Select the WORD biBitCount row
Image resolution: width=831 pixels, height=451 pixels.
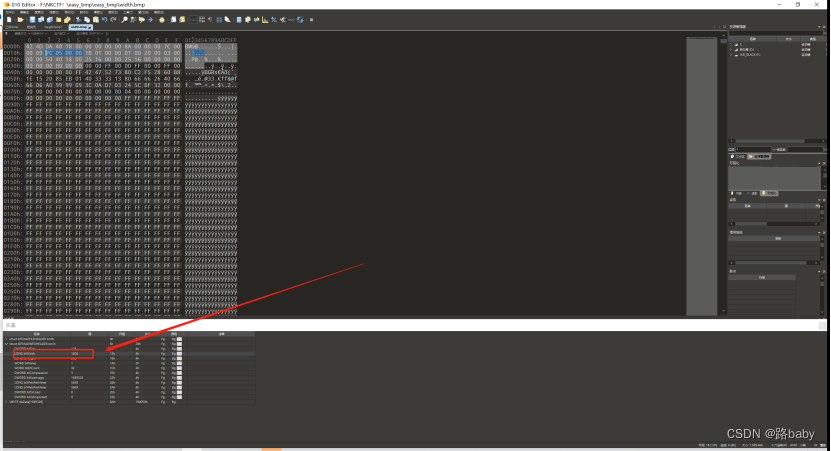coord(129,368)
